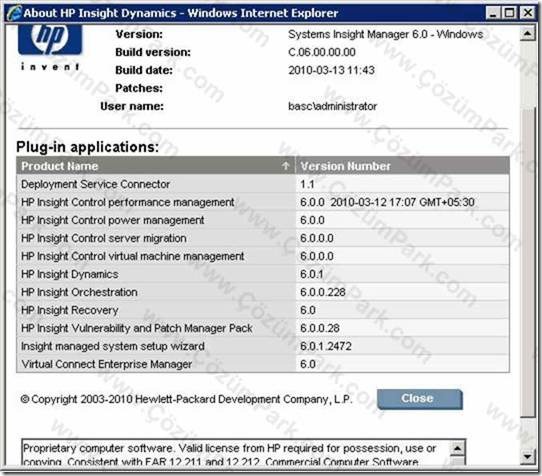This screenshot has height=476, width=542.
Task: Click the Internet Explorer title bar icon
Action: pyautogui.click(x=14, y=13)
